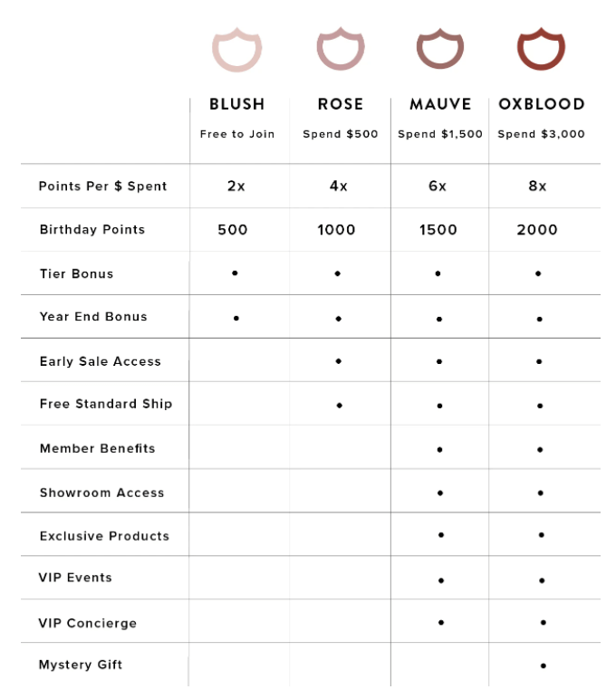Click the Mauve Showroom Access dot
This screenshot has height=699, width=616.
[x=439, y=493]
